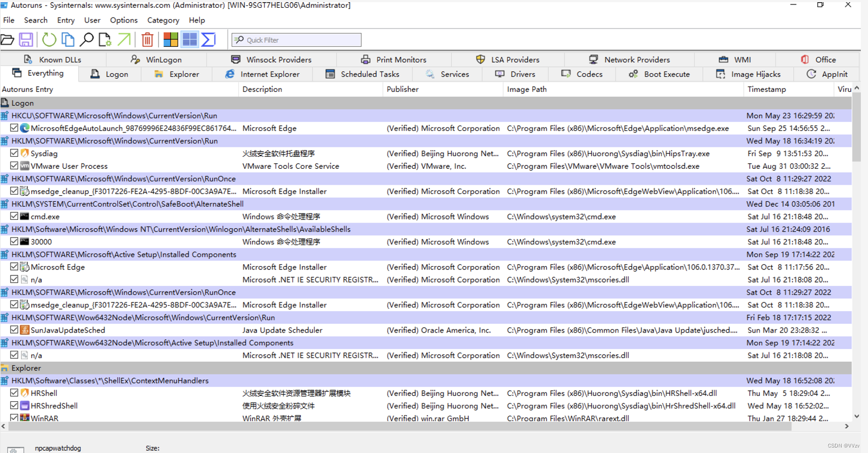This screenshot has height=453, width=868.
Task: Click the console icon beside 30000 entry
Action: tap(25, 242)
